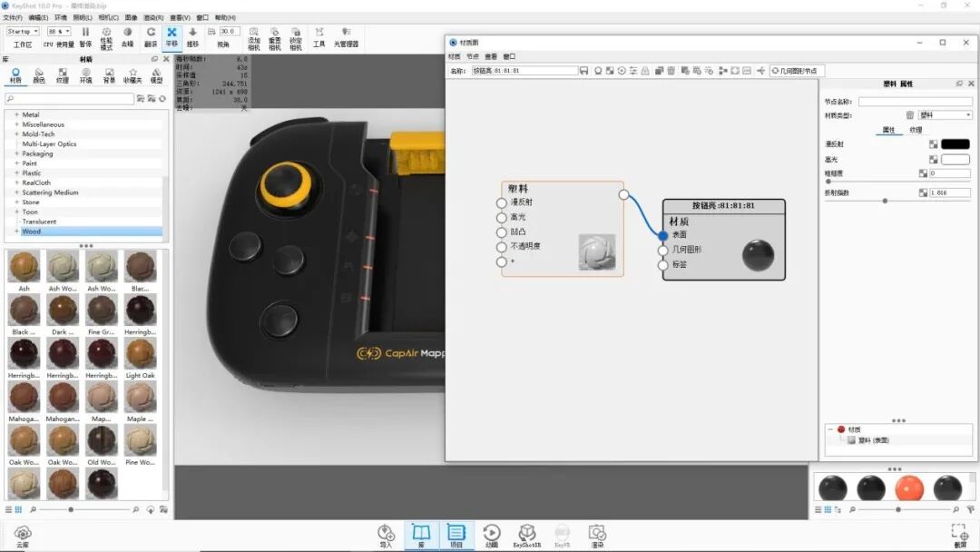Screen dimensions: 980x552
Task: Click the 渲染 render icon at bottom
Action: (x=596, y=535)
